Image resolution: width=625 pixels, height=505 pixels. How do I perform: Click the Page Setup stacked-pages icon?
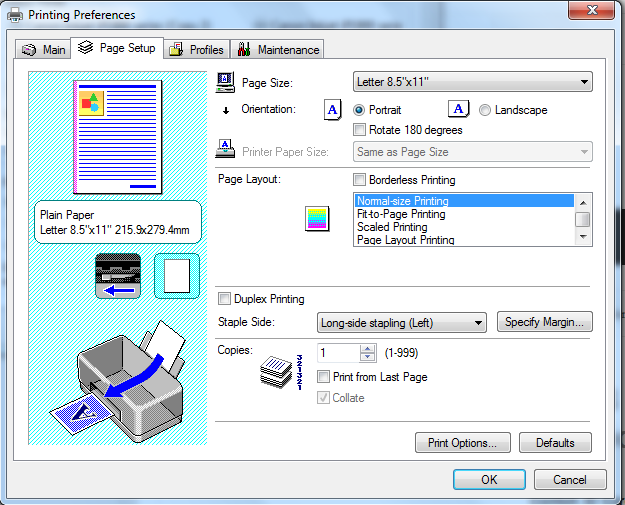point(86,47)
